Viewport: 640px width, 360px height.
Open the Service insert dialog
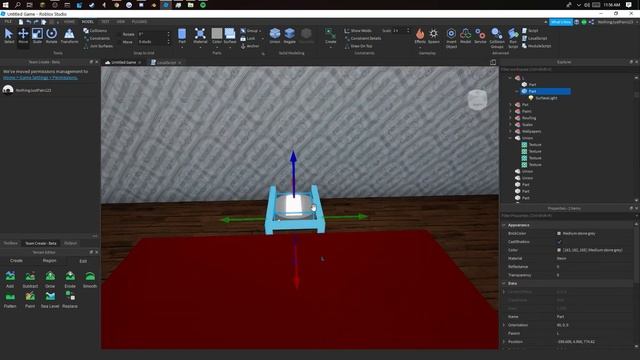click(x=480, y=36)
